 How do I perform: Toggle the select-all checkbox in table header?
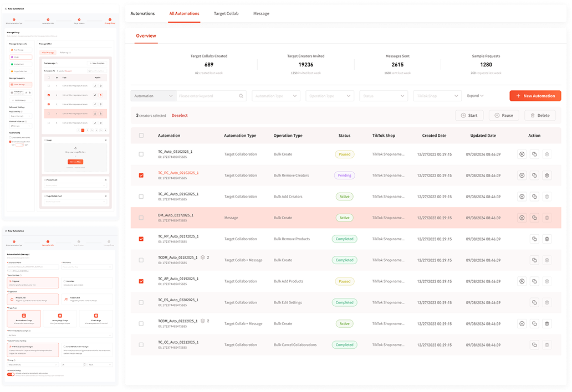pyautogui.click(x=141, y=136)
